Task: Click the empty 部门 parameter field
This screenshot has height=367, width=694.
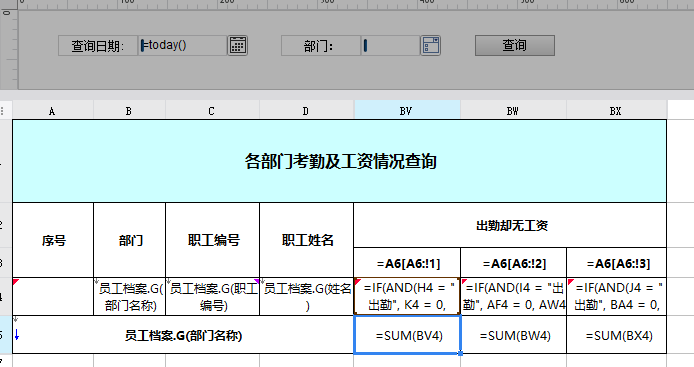Action: click(x=390, y=46)
